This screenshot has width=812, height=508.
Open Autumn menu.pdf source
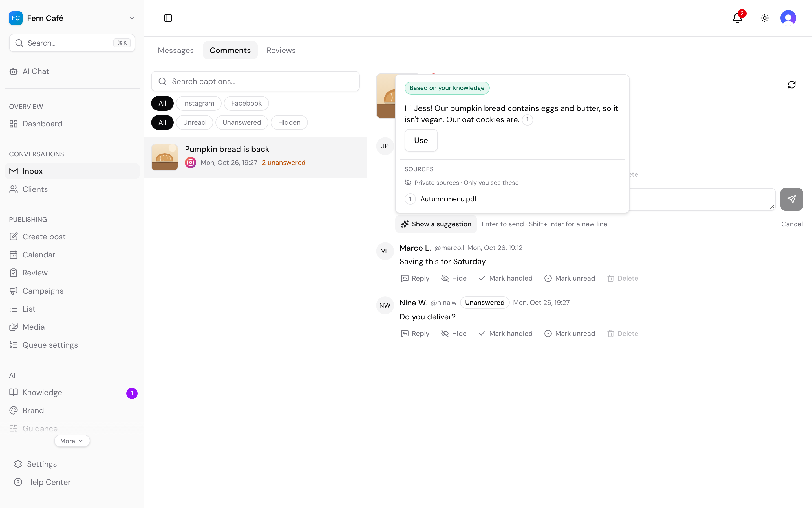click(x=448, y=199)
